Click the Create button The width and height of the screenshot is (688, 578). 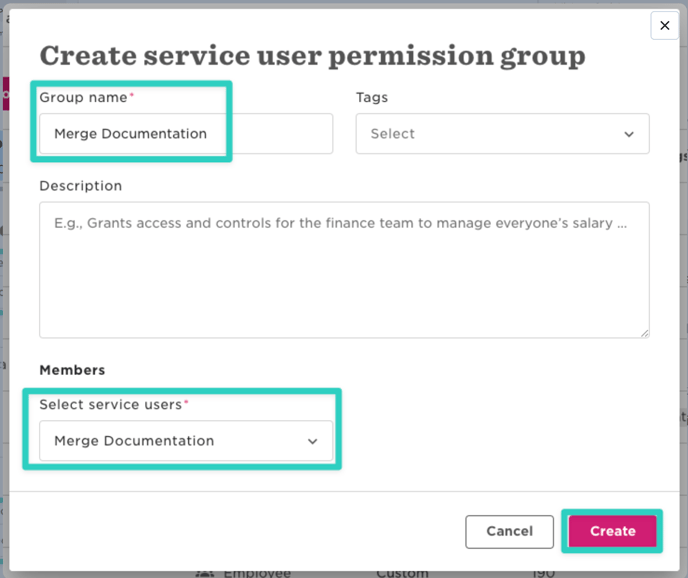(x=613, y=531)
